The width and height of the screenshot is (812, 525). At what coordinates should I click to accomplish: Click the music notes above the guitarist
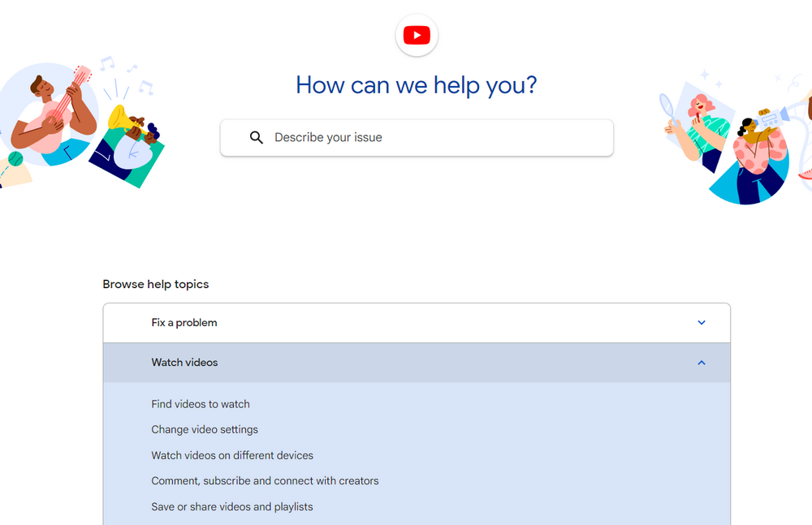tap(126, 75)
